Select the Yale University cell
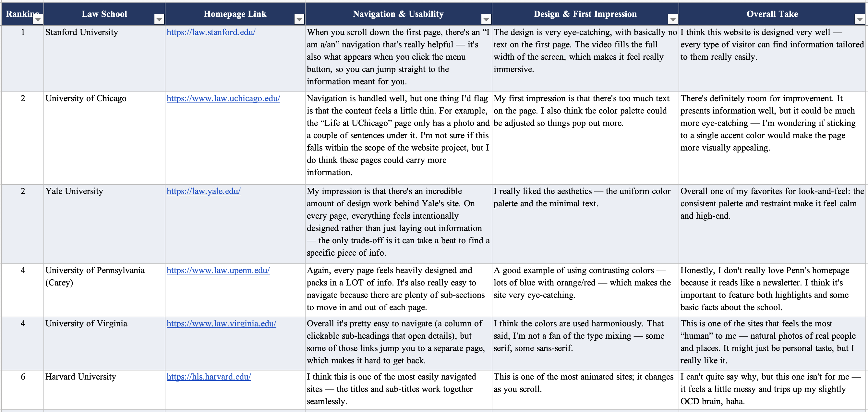The height and width of the screenshot is (412, 868). pyautogui.click(x=104, y=224)
